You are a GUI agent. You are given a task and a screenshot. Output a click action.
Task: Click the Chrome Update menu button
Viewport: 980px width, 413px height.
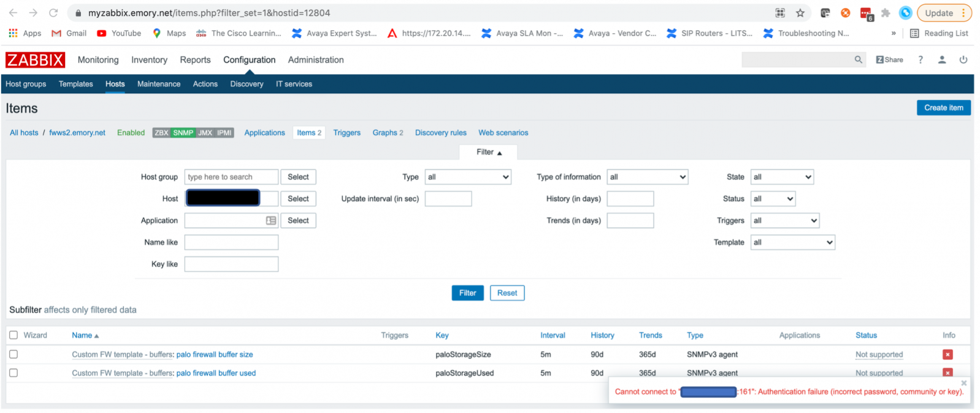pyautogui.click(x=944, y=13)
